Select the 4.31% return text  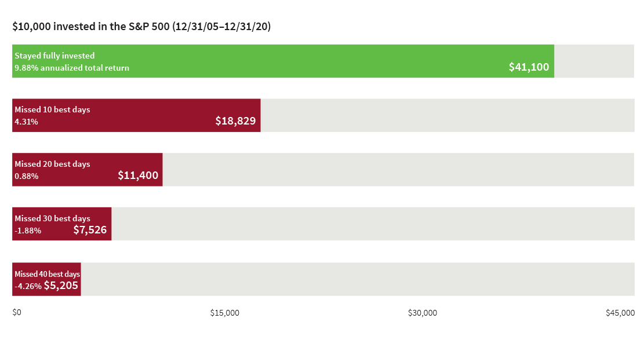tap(27, 122)
